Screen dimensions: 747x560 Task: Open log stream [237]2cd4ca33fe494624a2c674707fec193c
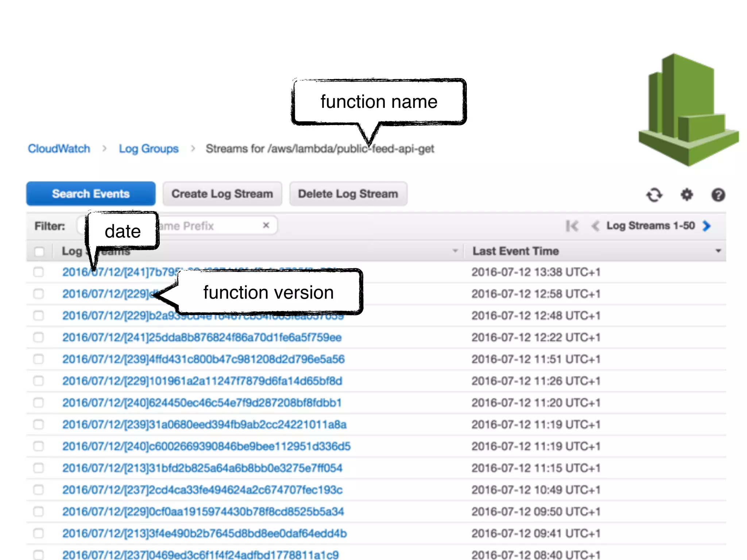coord(202,490)
